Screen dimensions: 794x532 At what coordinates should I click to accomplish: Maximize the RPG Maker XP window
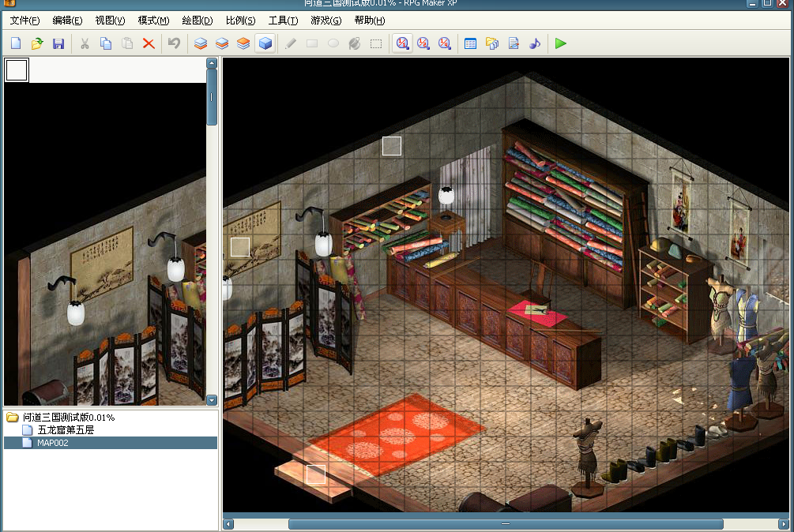click(x=768, y=3)
